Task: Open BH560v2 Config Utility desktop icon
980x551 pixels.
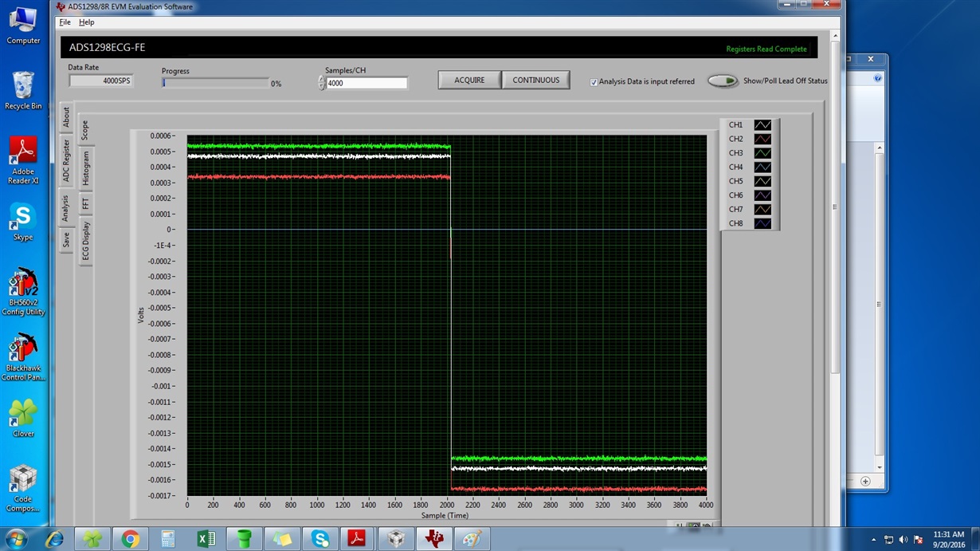Action: pyautogui.click(x=23, y=292)
